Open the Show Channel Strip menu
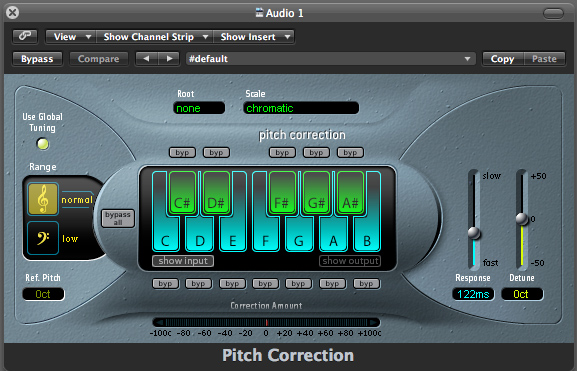577x371 pixels. tap(155, 37)
